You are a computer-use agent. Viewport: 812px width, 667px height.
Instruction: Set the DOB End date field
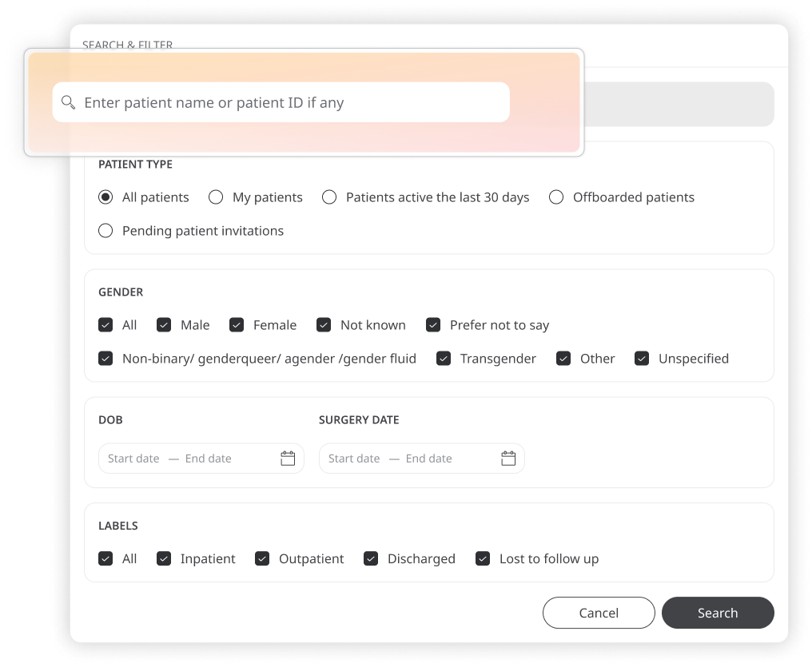tap(208, 459)
